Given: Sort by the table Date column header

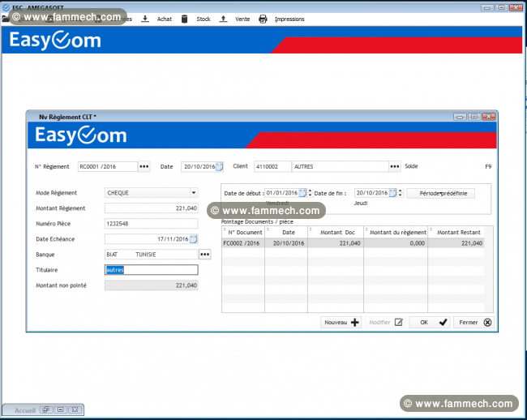Looking at the screenshot, I should point(286,232).
